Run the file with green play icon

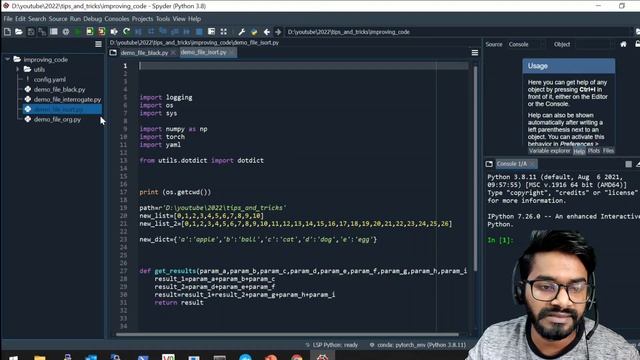[x=78, y=32]
